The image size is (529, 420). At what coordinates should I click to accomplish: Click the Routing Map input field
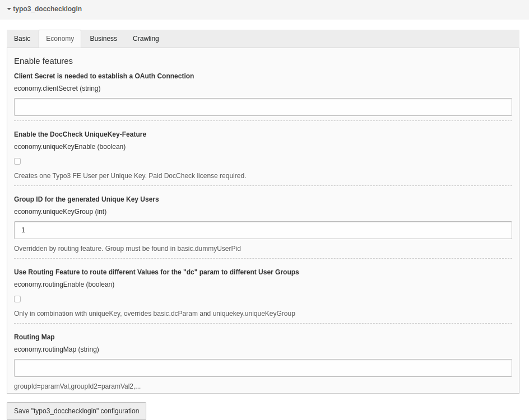point(263,368)
